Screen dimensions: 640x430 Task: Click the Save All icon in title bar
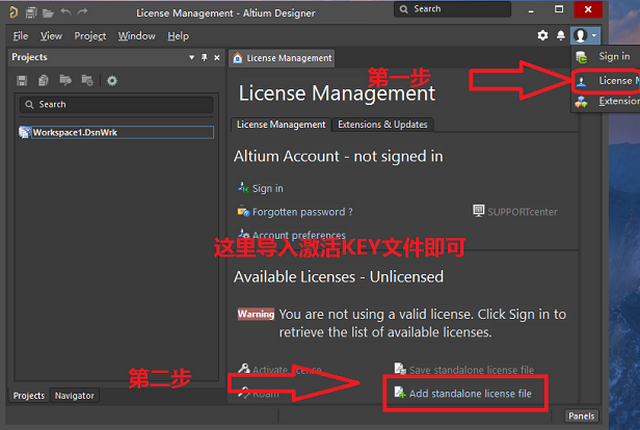tap(31, 13)
